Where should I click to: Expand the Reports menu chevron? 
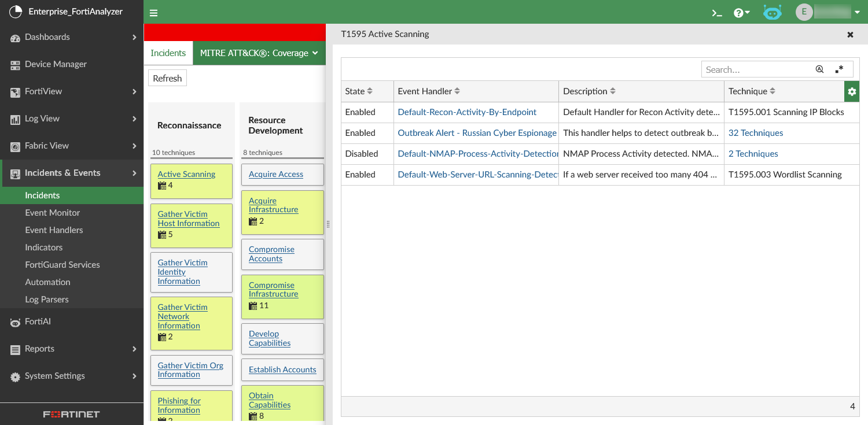134,349
